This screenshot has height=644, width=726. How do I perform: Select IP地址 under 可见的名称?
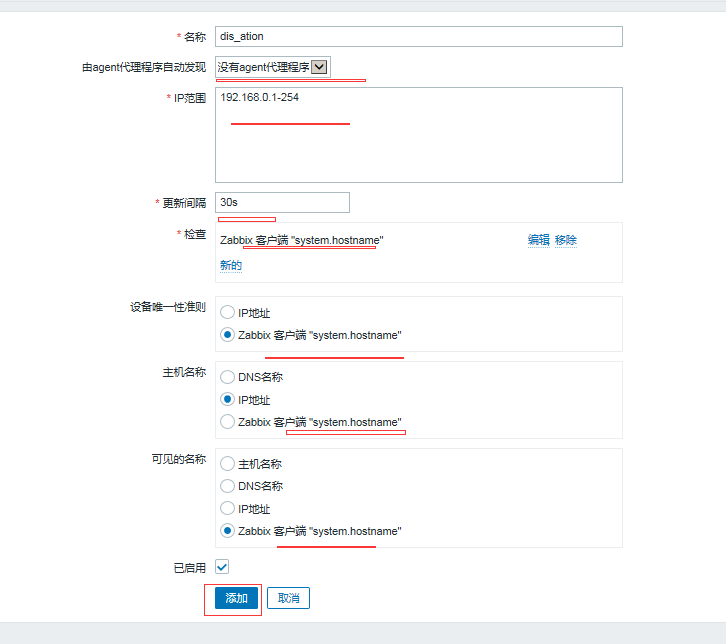click(x=227, y=508)
